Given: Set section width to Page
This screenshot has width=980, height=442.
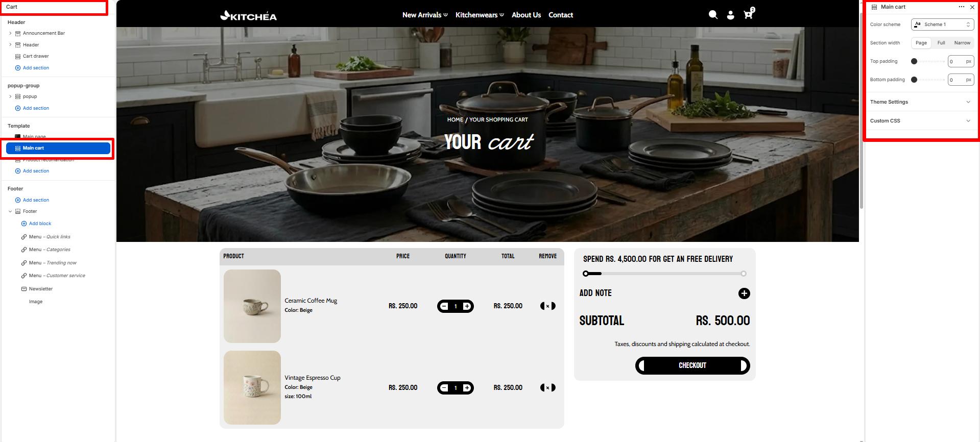Looking at the screenshot, I should (921, 43).
